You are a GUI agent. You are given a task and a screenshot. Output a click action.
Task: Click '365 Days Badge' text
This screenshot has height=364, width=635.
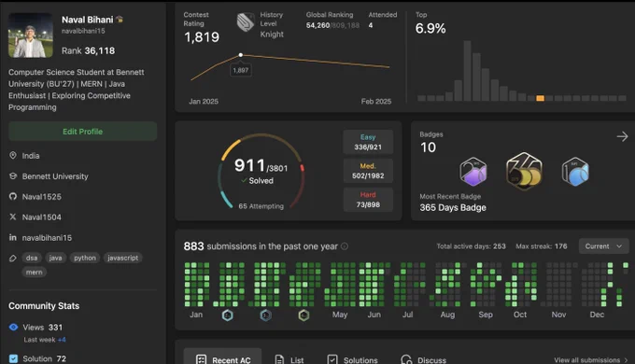tap(453, 208)
